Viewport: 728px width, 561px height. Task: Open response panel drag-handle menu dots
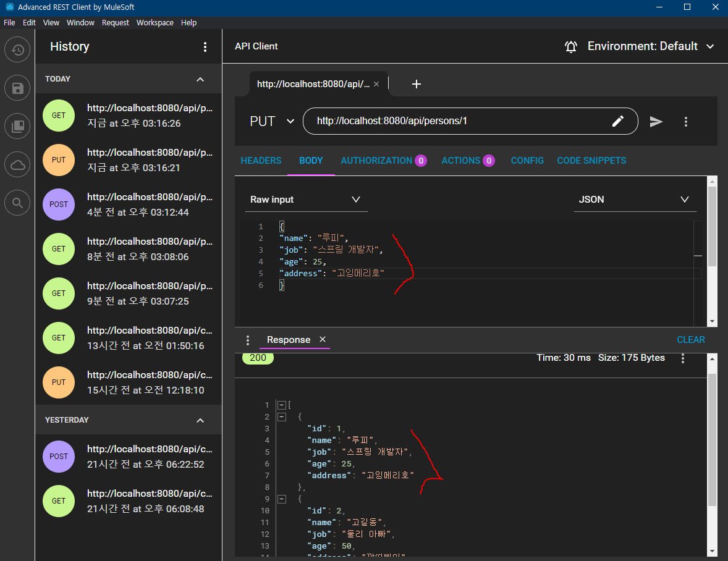pyautogui.click(x=248, y=340)
